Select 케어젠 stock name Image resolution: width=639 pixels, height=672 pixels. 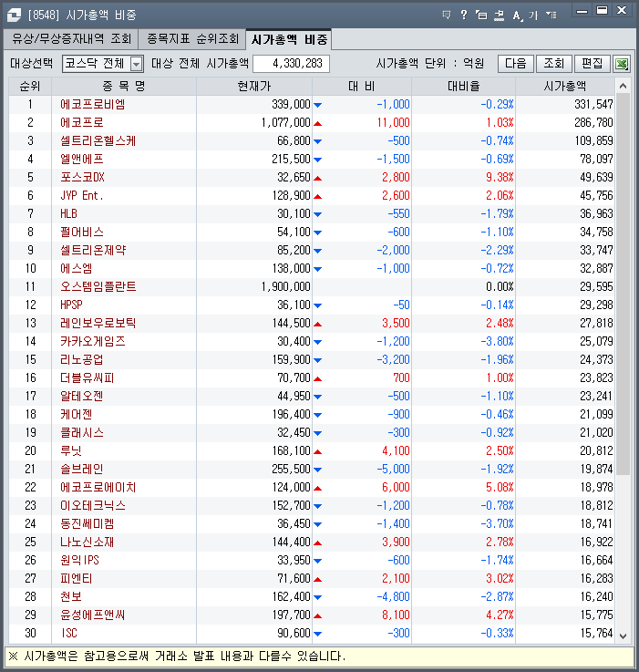pos(77,414)
